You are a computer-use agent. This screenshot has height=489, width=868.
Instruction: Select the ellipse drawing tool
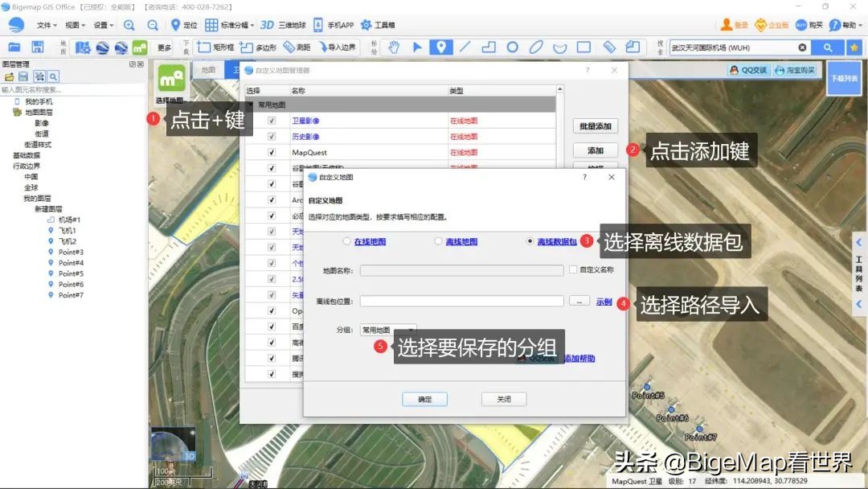(535, 47)
